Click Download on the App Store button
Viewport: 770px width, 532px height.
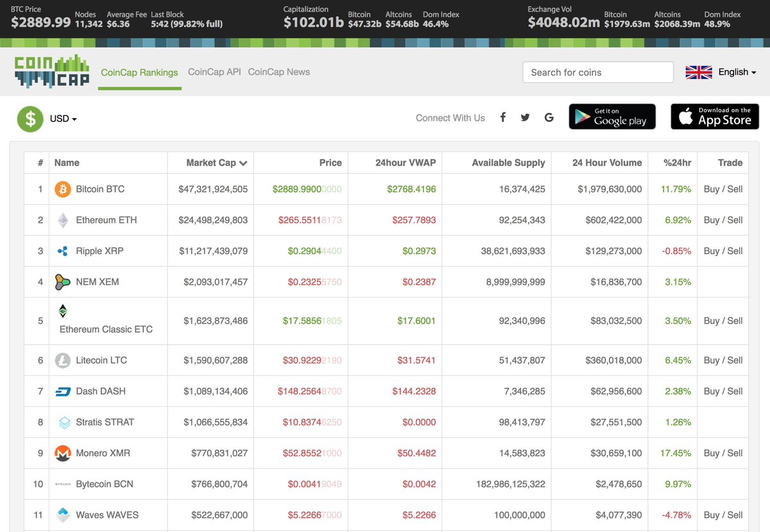click(x=715, y=117)
